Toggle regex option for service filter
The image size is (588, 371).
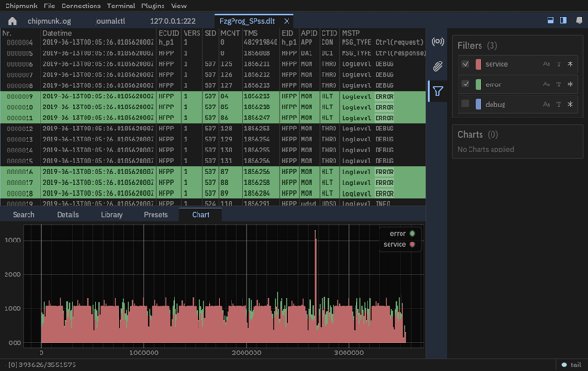click(570, 64)
